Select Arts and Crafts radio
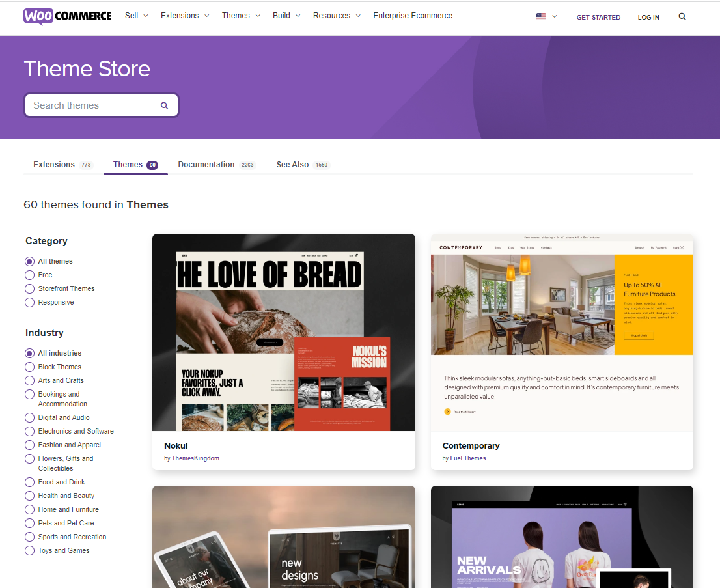 29,381
